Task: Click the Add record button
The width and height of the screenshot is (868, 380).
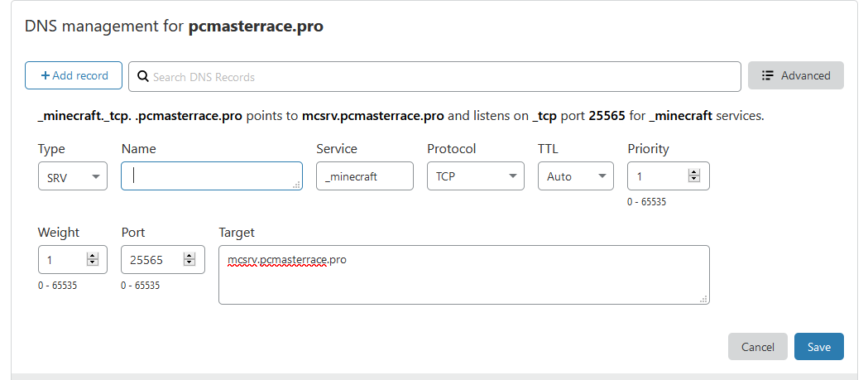Action: (74, 75)
